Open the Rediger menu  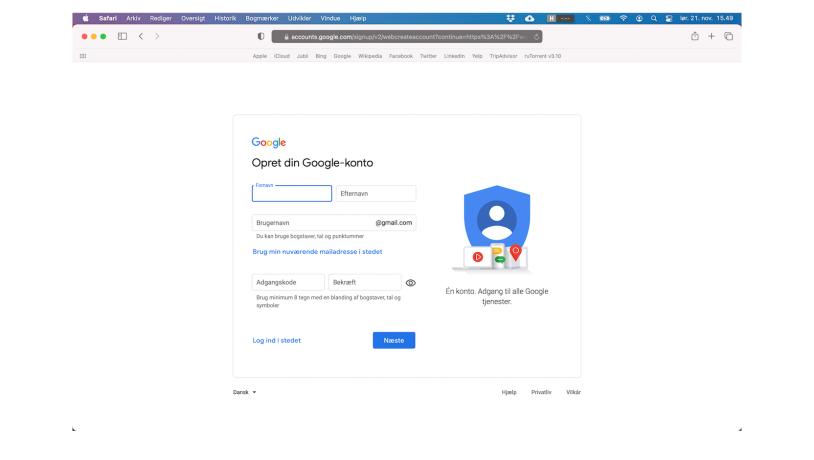pyautogui.click(x=160, y=18)
